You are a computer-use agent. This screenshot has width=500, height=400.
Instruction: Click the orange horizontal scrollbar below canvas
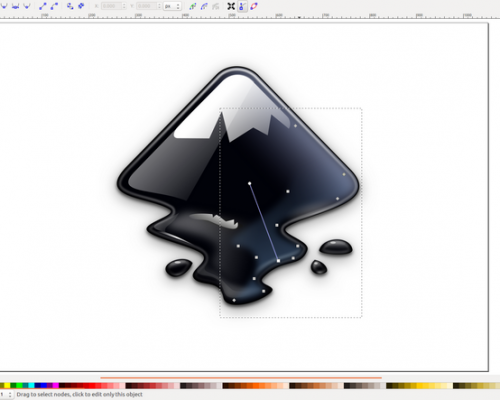click(x=241, y=378)
